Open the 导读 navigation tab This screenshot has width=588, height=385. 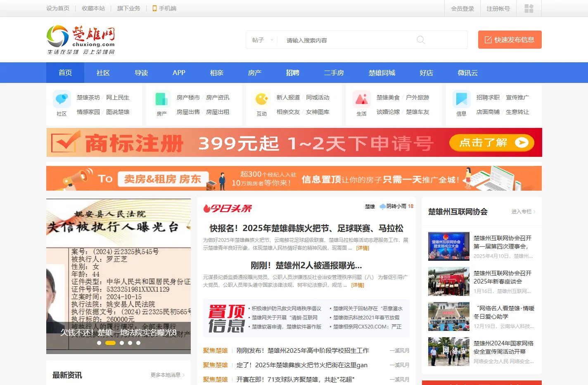[141, 73]
